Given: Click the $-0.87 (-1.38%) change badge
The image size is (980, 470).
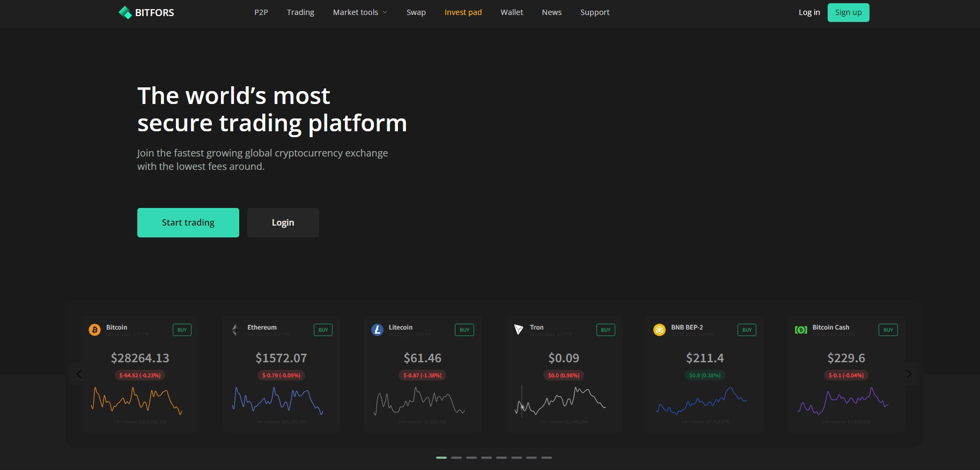Looking at the screenshot, I should coord(423,375).
